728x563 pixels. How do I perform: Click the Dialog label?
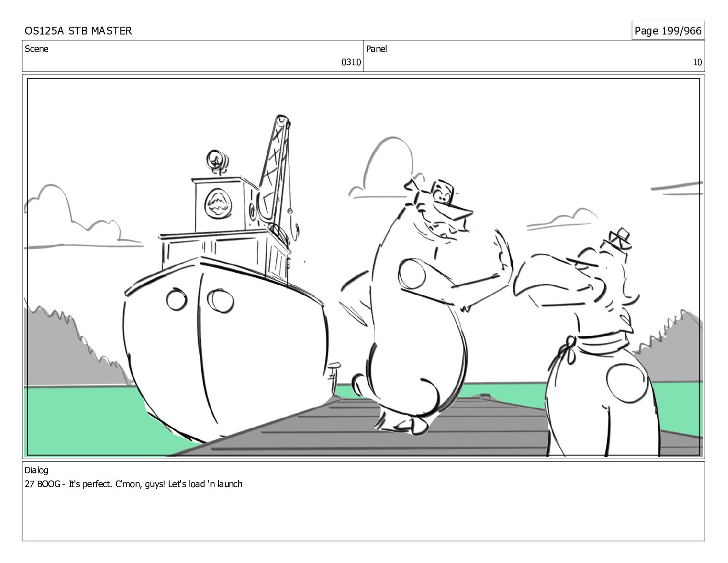pos(36,470)
